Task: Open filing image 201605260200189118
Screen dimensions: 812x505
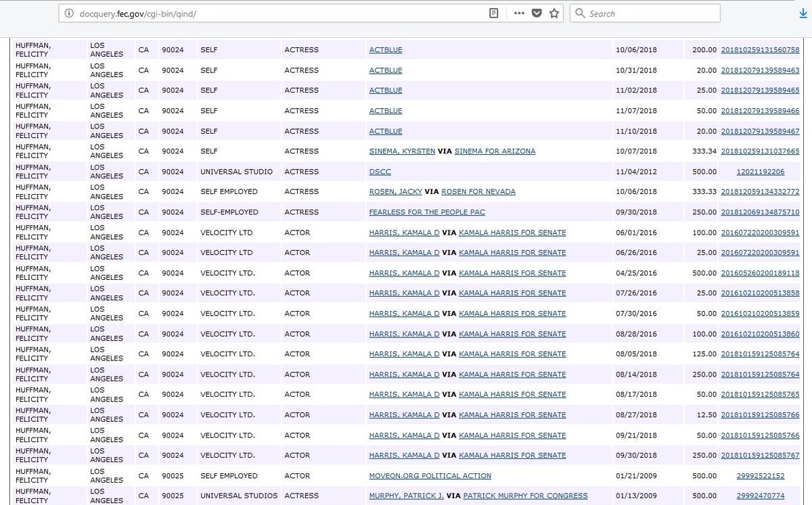Action: pyautogui.click(x=760, y=273)
